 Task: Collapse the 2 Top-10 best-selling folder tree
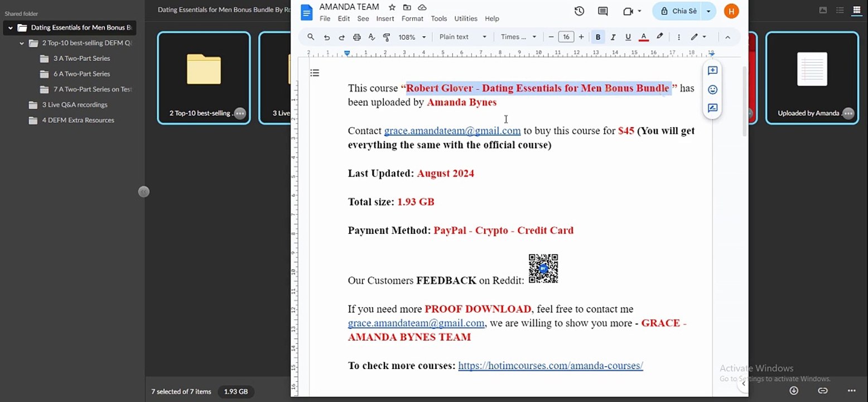pyautogui.click(x=22, y=43)
